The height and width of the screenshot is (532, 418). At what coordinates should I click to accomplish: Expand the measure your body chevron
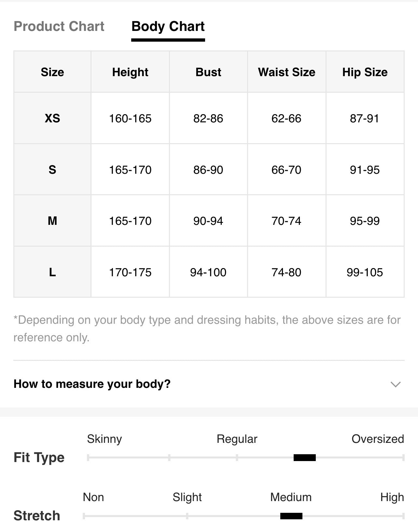[x=395, y=384]
